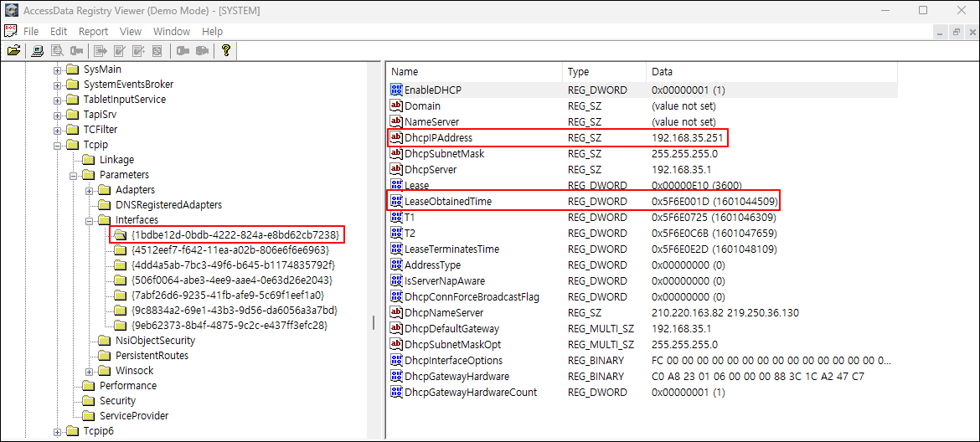Select the AddressType value name
Screen dimensions: 980x442
432,265
